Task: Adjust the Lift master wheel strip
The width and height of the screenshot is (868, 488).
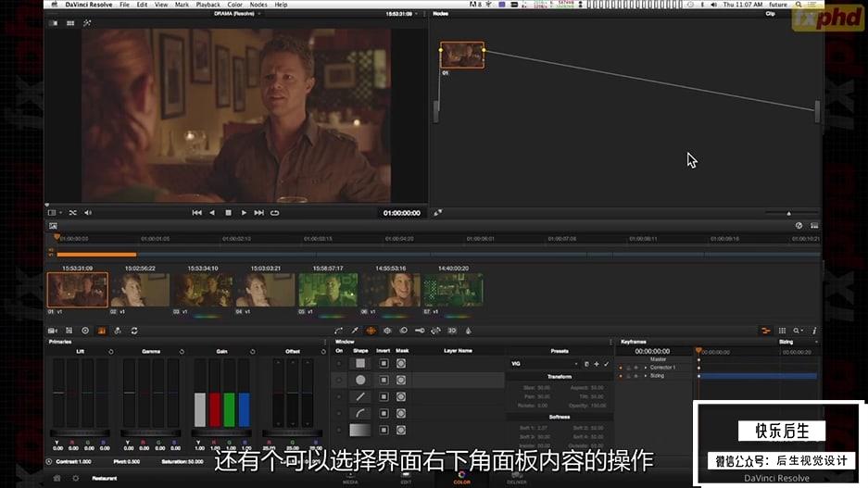Action: click(80, 433)
